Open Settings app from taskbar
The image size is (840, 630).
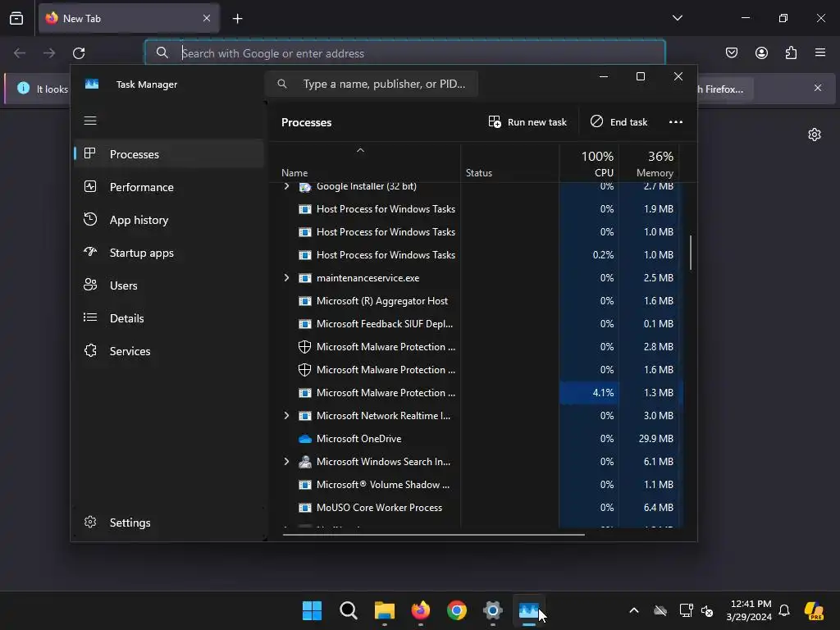click(493, 610)
